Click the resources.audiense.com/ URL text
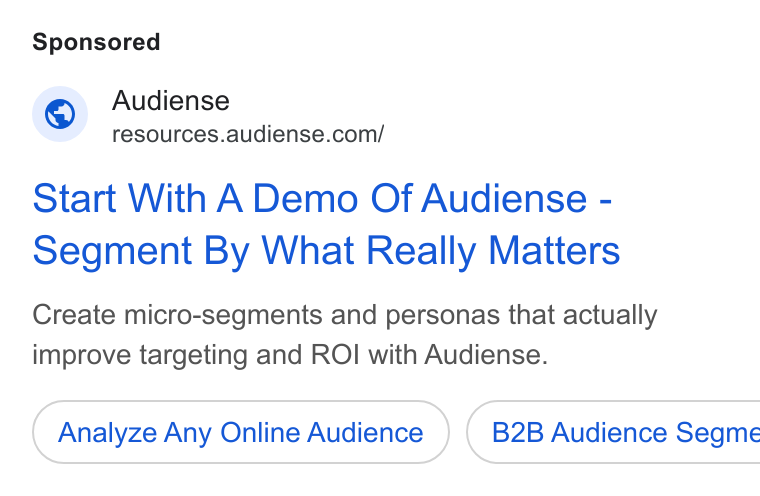Image resolution: width=760 pixels, height=496 pixels. pos(248,134)
